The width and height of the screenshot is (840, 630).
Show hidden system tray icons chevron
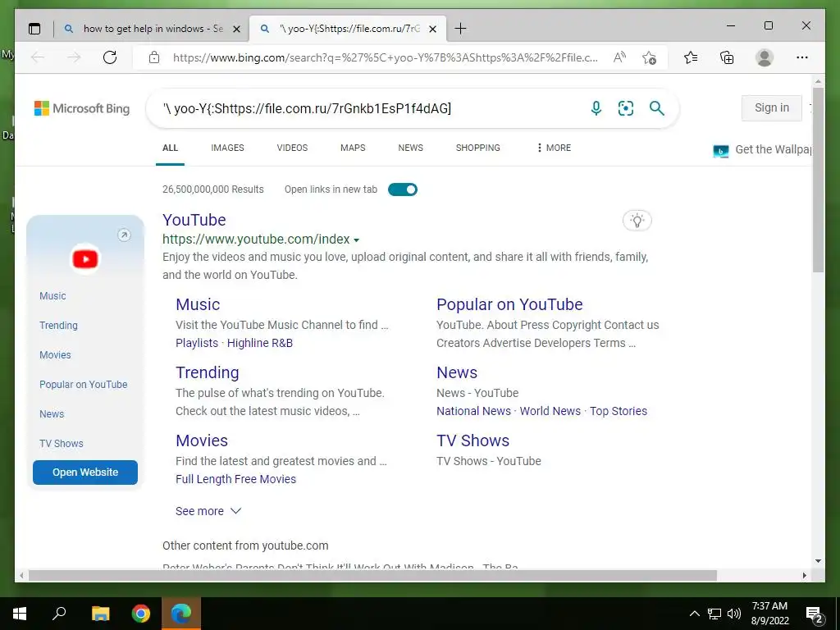pos(694,614)
